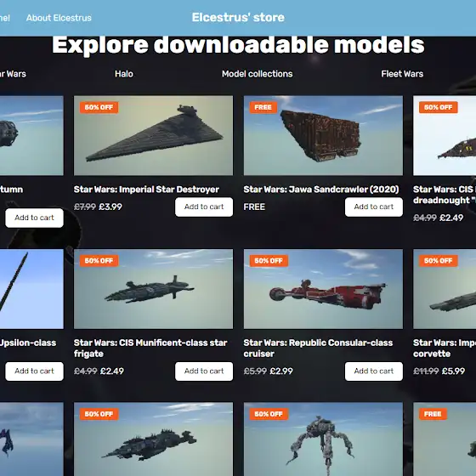
Task: View the red Consular-class cruiser image
Action: pos(323,289)
